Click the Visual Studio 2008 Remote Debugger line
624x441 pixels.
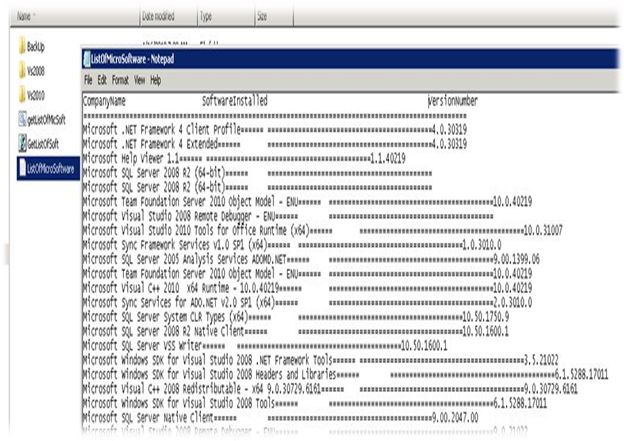(x=288, y=216)
